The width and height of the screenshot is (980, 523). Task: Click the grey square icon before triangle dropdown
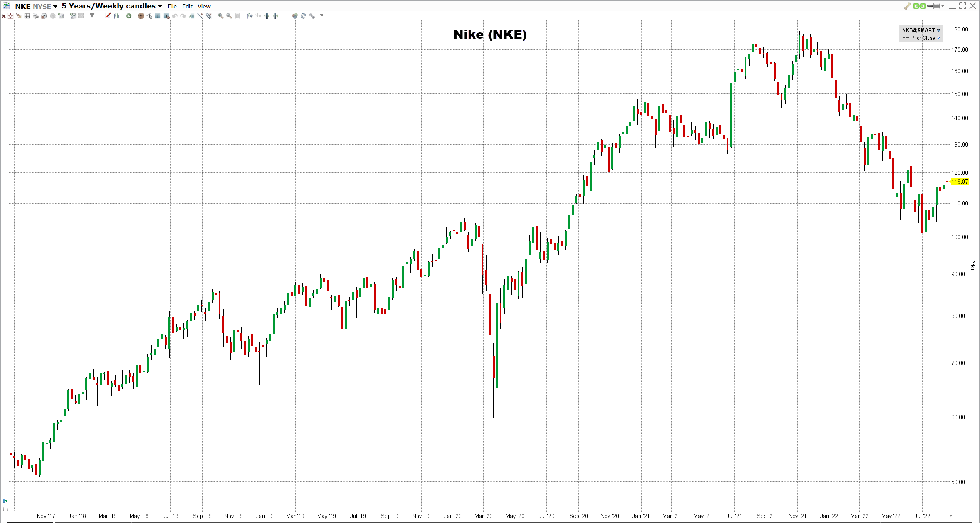coord(81,16)
